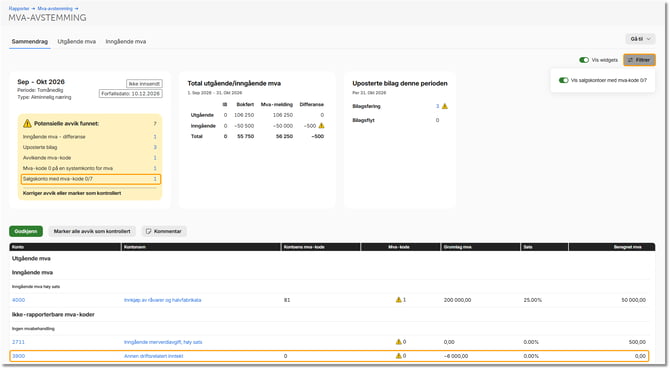The height and width of the screenshot is (369, 670).
Task: Click Korriger avvik eller marker som kontrollert text
Action: (72, 193)
